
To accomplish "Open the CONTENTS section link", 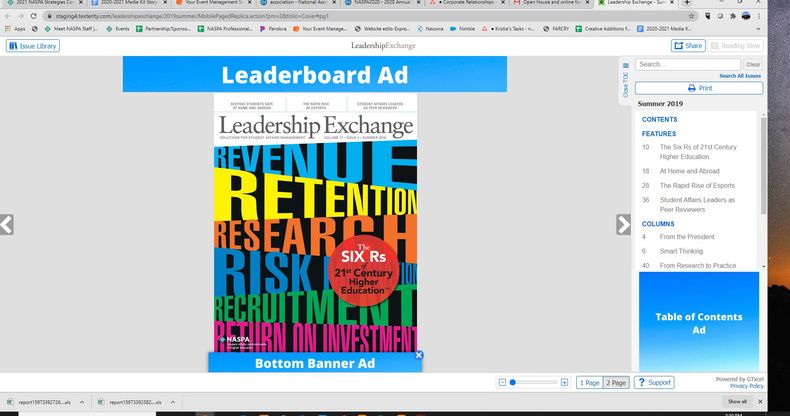I will click(660, 119).
